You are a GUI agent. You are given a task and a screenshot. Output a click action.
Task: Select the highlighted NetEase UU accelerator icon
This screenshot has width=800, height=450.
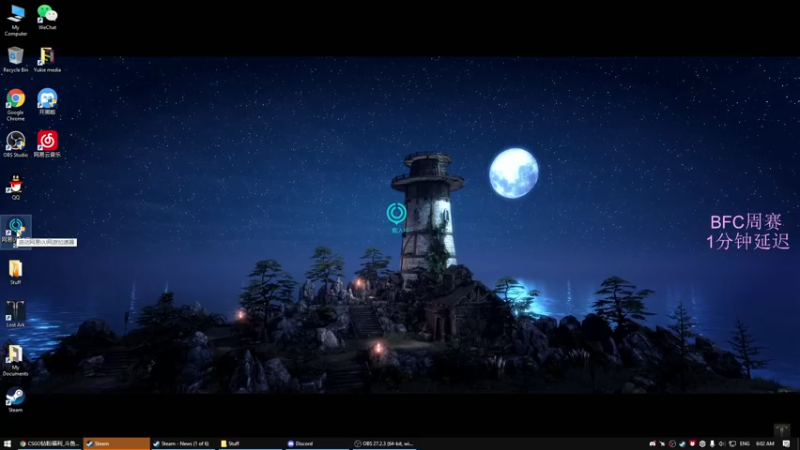click(16, 231)
